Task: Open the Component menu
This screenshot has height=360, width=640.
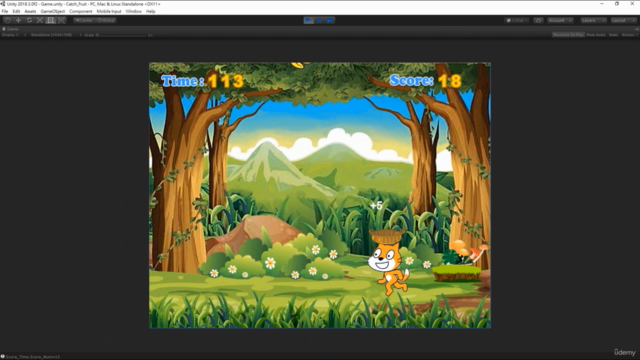Action: point(81,11)
